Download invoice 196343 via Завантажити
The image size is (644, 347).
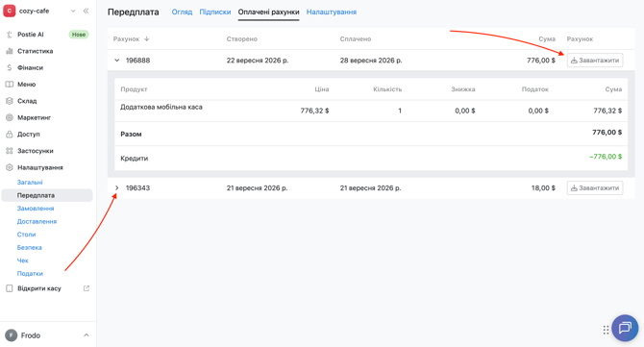(595, 188)
